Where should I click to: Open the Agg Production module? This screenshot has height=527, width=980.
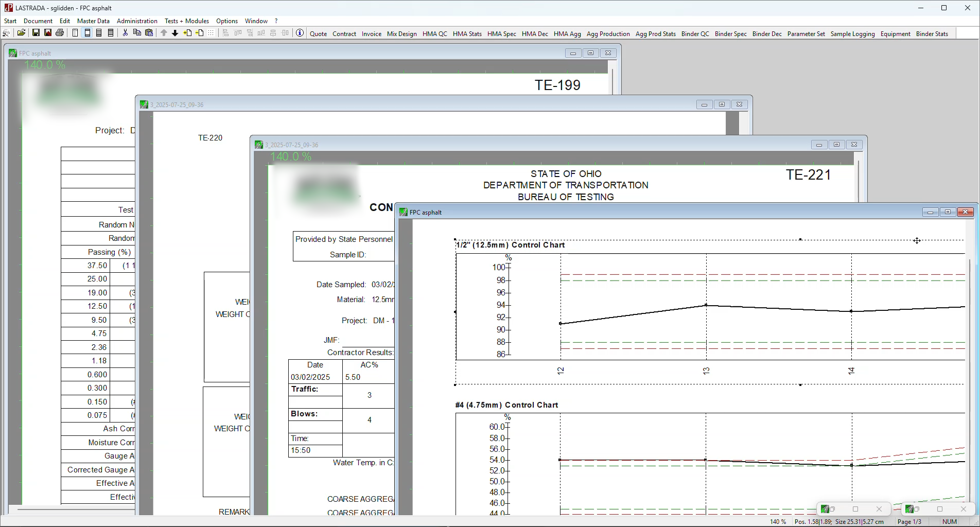[x=608, y=34]
